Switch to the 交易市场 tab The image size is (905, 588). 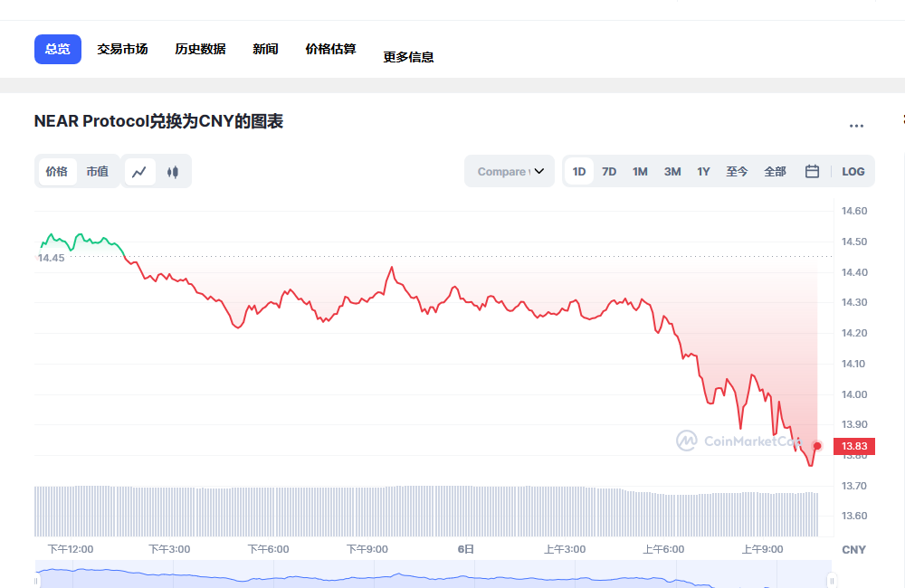[122, 49]
